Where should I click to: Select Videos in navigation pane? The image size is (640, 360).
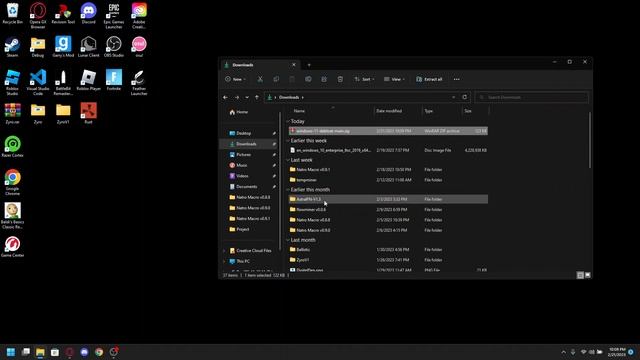click(239, 176)
